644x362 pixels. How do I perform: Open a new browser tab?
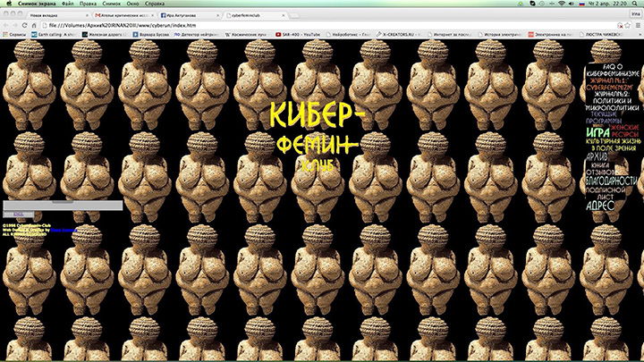[x=294, y=15]
